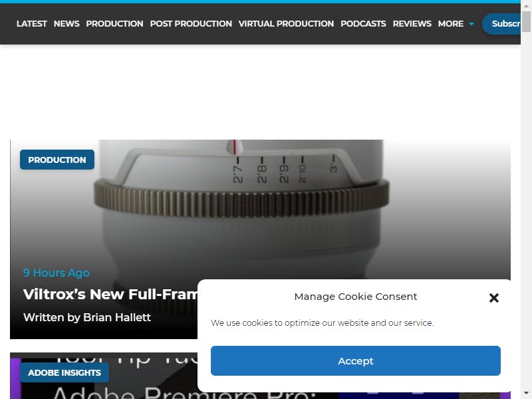The width and height of the screenshot is (532, 399).
Task: Open the REVIEWS page
Action: 412,24
